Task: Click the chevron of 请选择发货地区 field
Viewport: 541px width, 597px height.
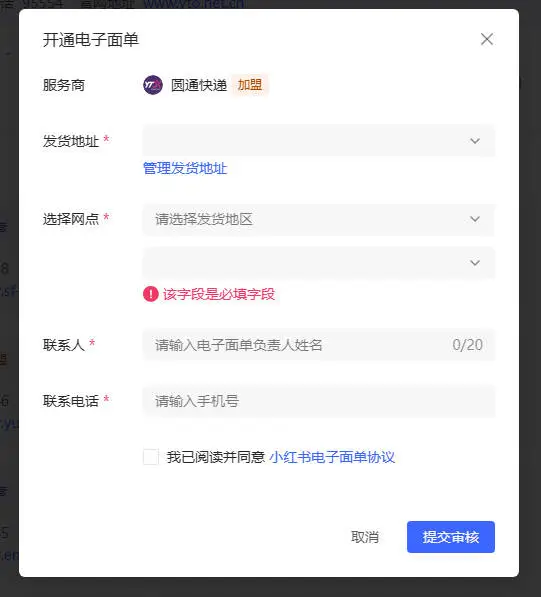Action: tap(475, 219)
